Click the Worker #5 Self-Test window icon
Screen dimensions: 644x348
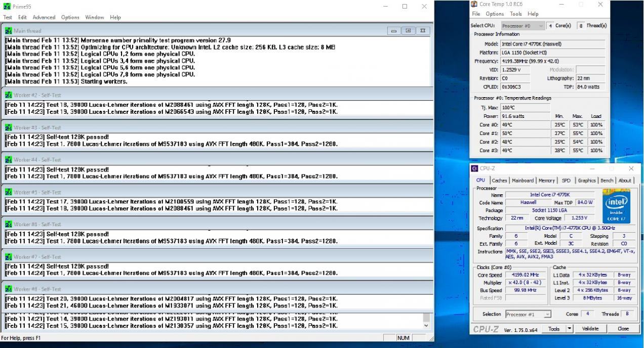point(8,192)
